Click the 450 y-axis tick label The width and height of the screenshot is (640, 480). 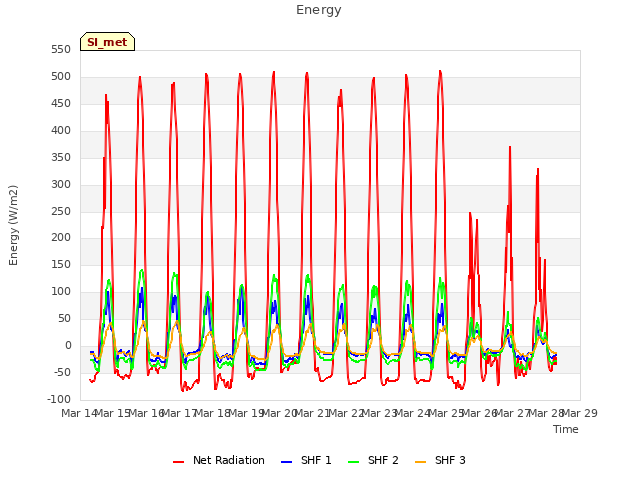(x=61, y=104)
